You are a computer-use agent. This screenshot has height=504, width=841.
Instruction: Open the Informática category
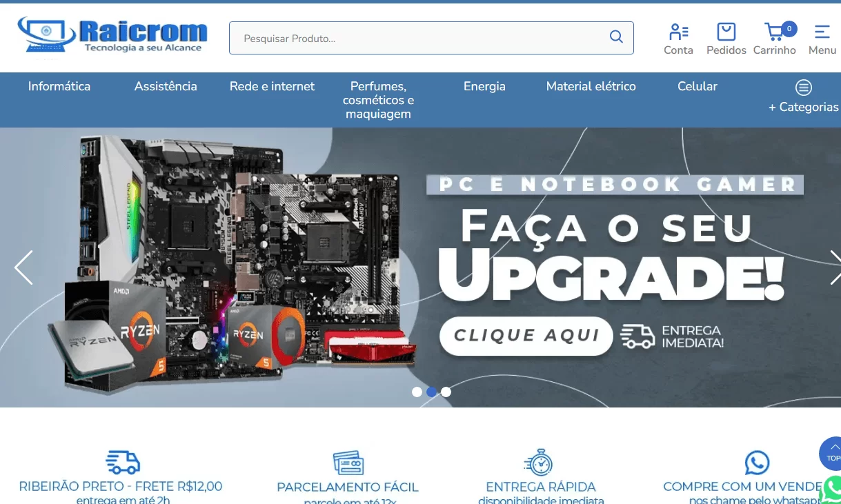tap(59, 86)
